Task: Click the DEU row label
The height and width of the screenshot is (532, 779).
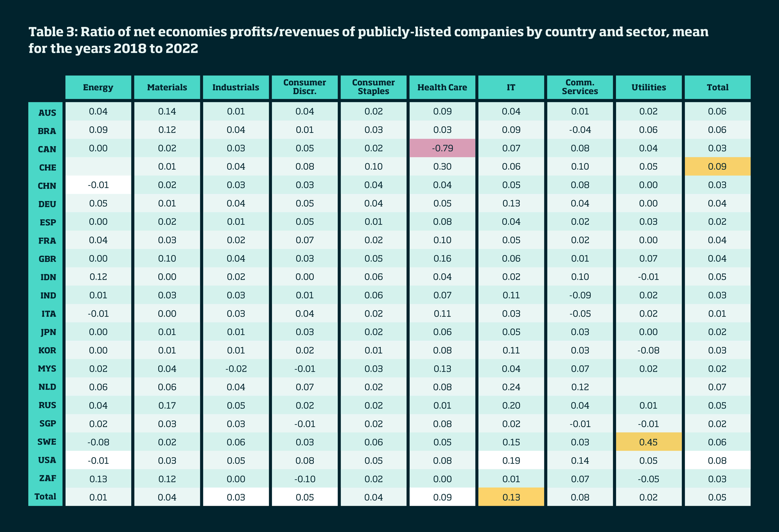Action: point(47,204)
